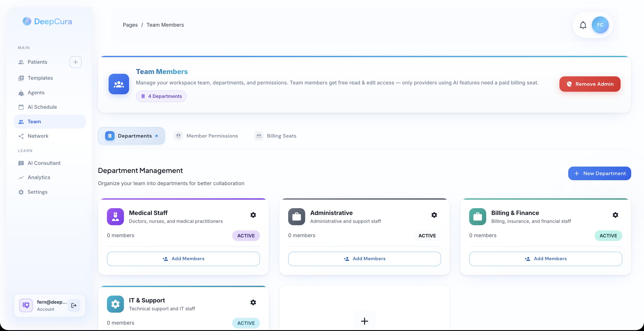
Task: Click the DeepCura logo
Action: [x=47, y=22]
